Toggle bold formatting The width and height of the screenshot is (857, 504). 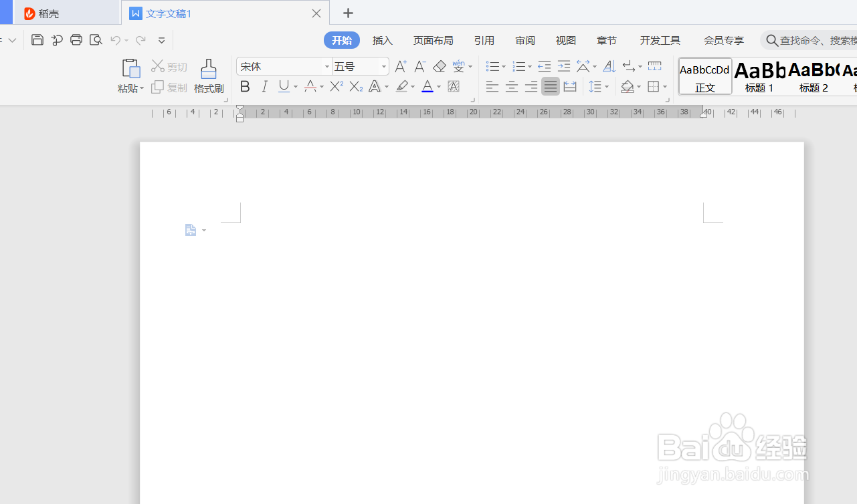(x=245, y=86)
